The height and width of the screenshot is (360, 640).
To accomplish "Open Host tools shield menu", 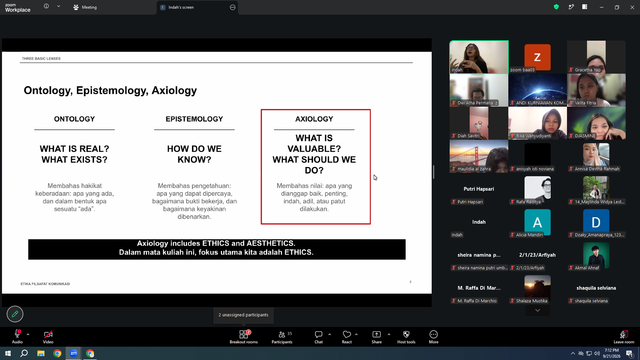I will [406, 336].
